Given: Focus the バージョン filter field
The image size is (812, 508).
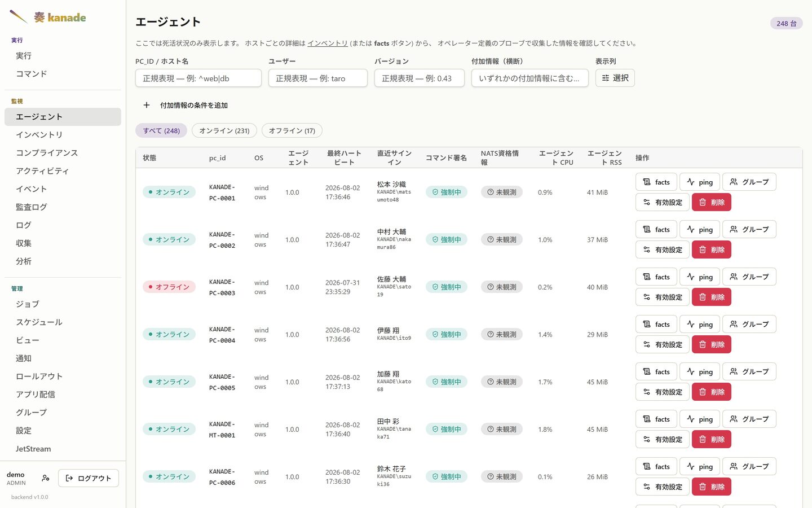Looking at the screenshot, I should [420, 78].
